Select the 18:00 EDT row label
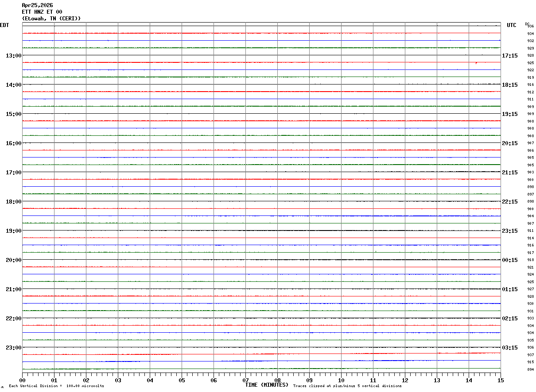 pos(13,201)
